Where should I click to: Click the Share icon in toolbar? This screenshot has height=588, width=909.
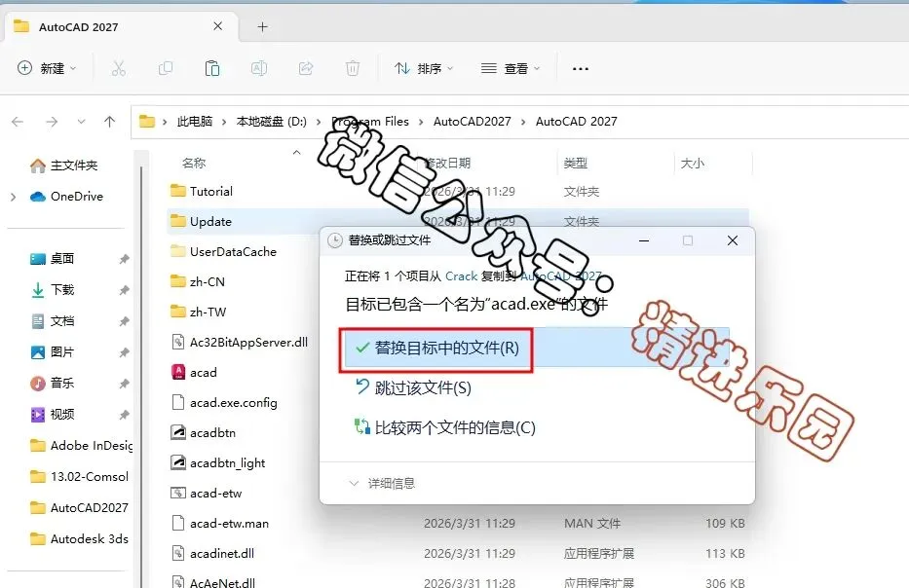click(x=306, y=68)
